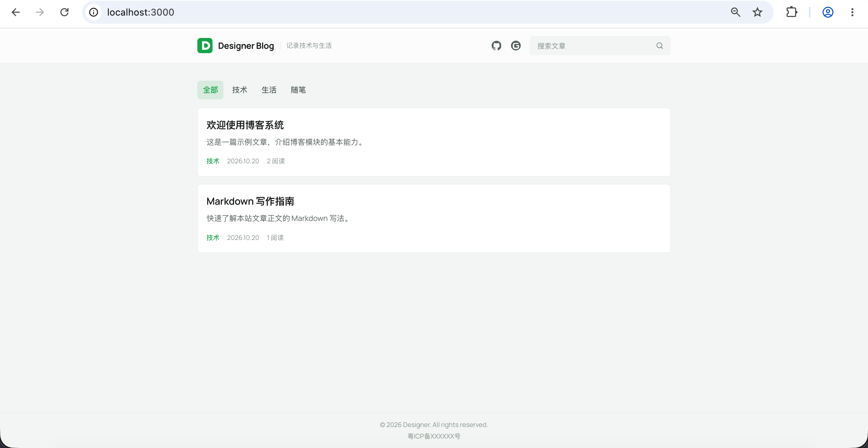
Task: Click the 2 阅读 view count
Action: (276, 161)
